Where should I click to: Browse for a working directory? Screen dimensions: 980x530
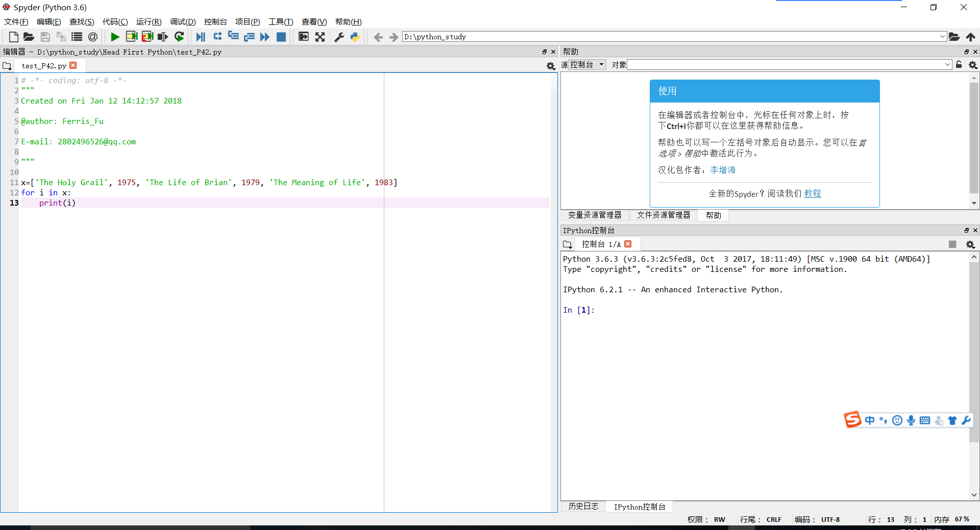[954, 37]
